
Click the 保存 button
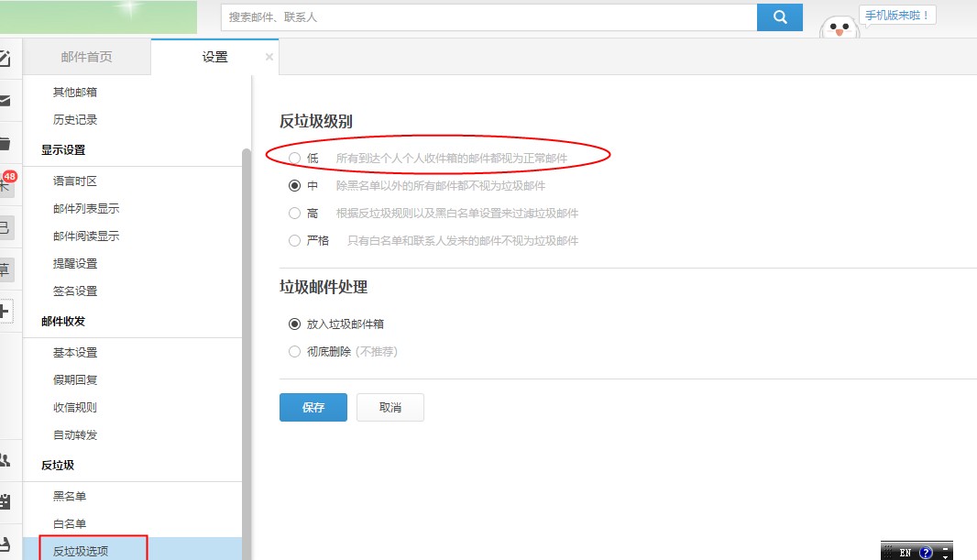pos(313,408)
